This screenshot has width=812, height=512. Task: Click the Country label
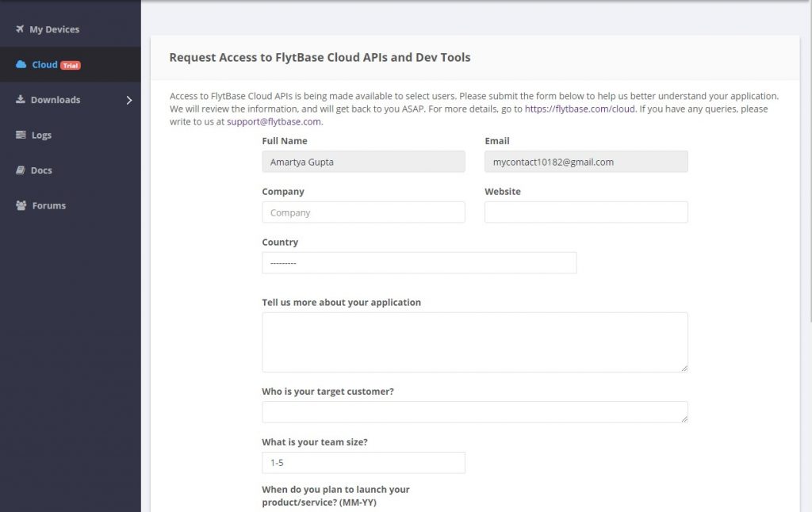[280, 243]
